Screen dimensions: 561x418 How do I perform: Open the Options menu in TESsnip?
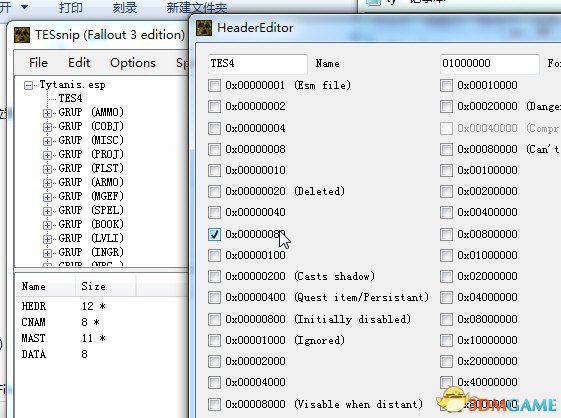(133, 63)
